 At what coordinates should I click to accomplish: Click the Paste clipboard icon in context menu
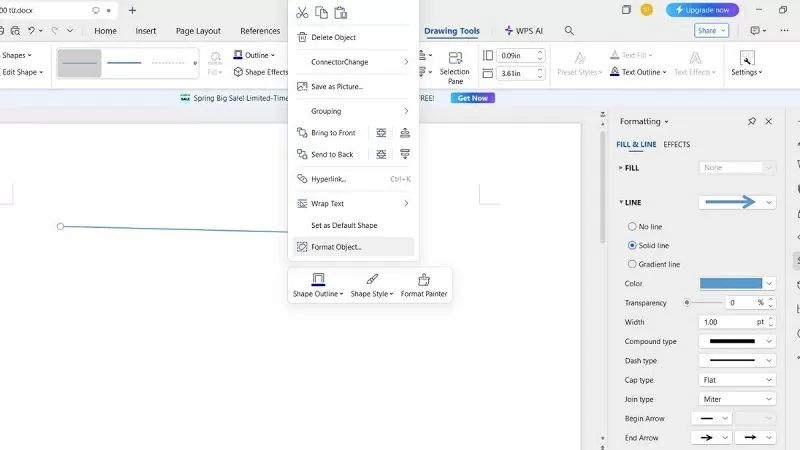click(x=341, y=13)
